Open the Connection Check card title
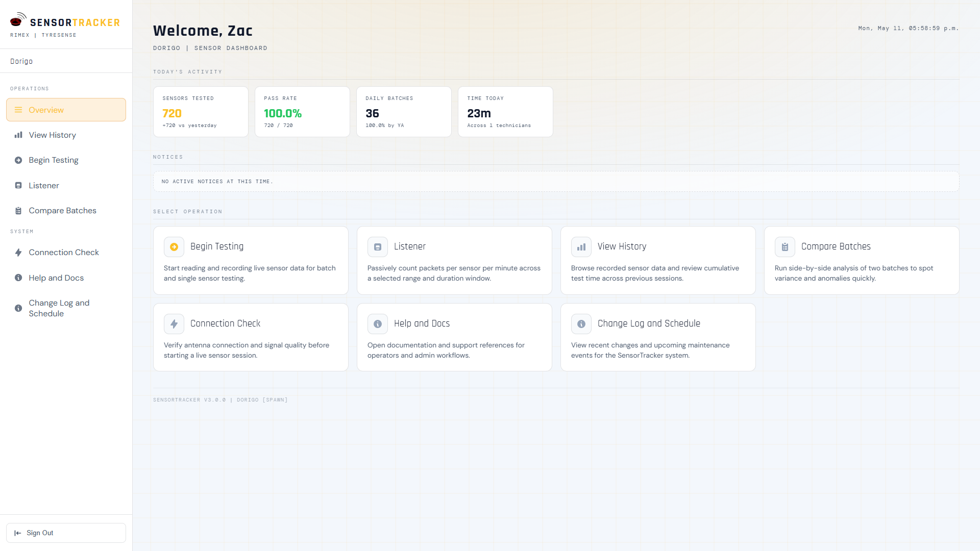 pyautogui.click(x=225, y=323)
